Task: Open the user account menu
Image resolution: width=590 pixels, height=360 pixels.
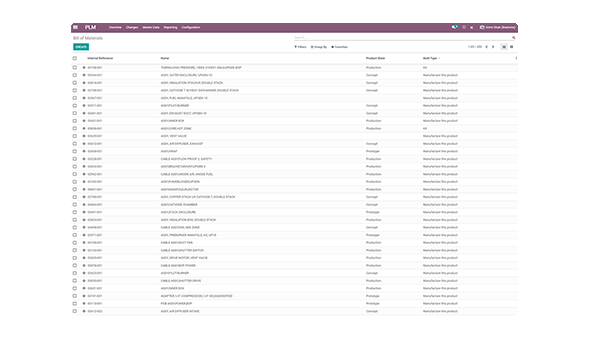Action: tap(497, 27)
